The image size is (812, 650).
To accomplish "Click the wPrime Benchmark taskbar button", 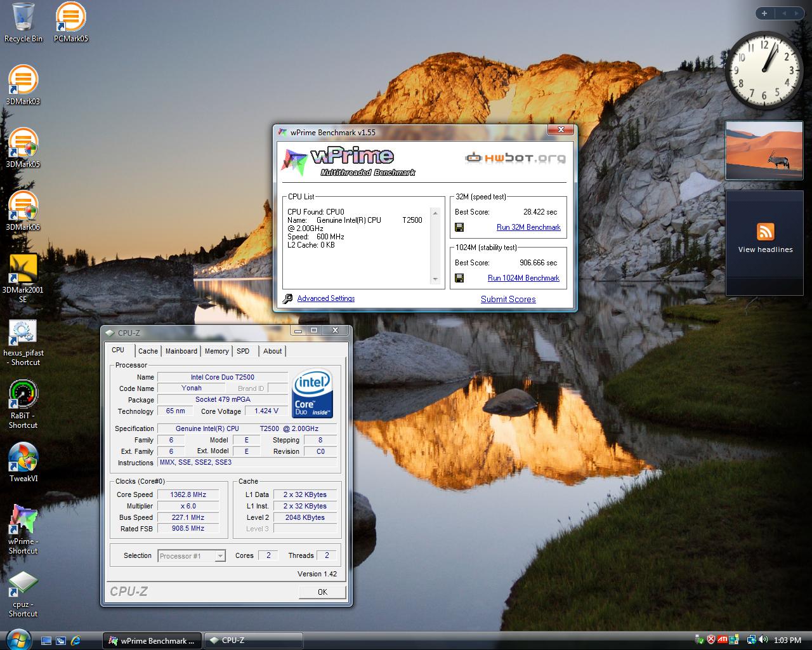I will [x=152, y=640].
